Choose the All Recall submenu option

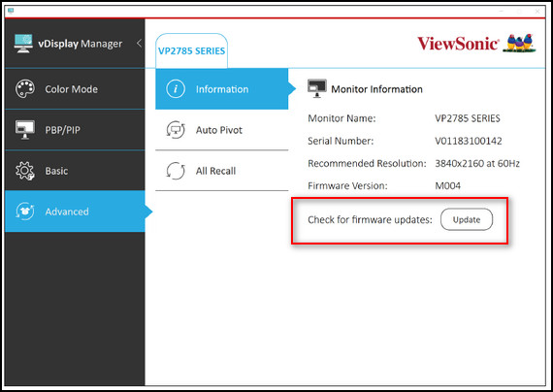pyautogui.click(x=222, y=171)
